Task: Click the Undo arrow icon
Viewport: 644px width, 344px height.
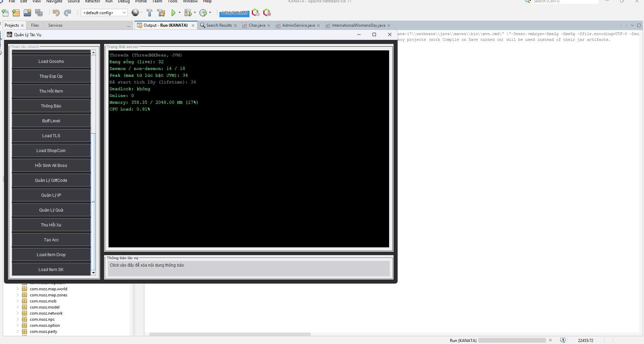Action: point(56,13)
